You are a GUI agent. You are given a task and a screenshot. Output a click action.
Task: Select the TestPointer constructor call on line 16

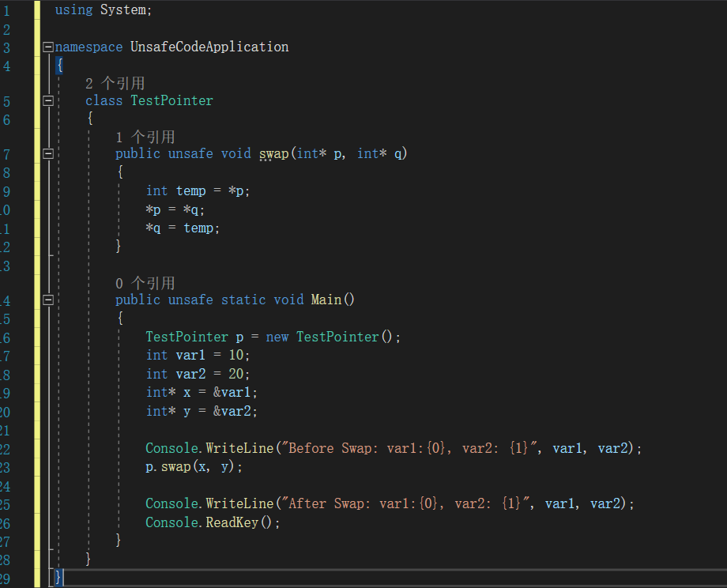(x=337, y=337)
